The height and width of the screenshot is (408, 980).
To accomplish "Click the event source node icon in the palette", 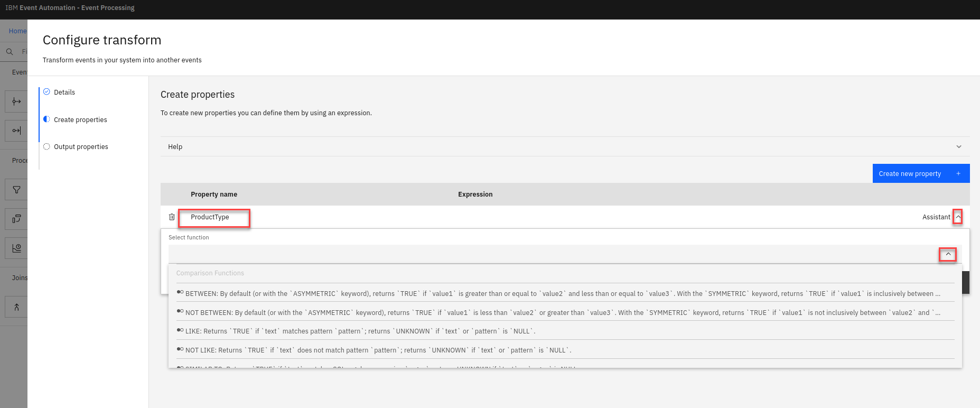I will [16, 101].
